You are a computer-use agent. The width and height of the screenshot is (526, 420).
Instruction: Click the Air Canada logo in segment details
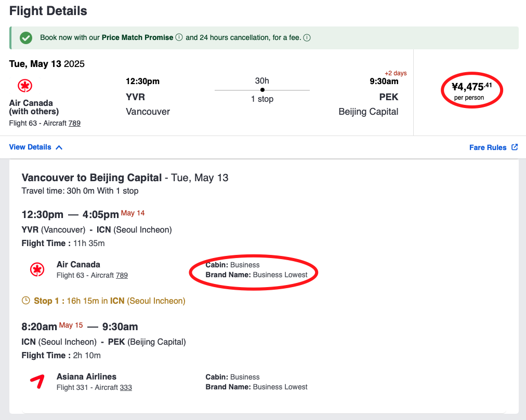(37, 269)
